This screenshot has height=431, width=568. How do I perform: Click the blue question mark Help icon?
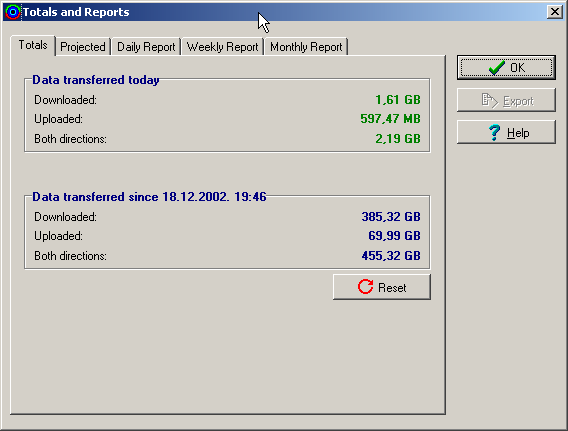494,133
